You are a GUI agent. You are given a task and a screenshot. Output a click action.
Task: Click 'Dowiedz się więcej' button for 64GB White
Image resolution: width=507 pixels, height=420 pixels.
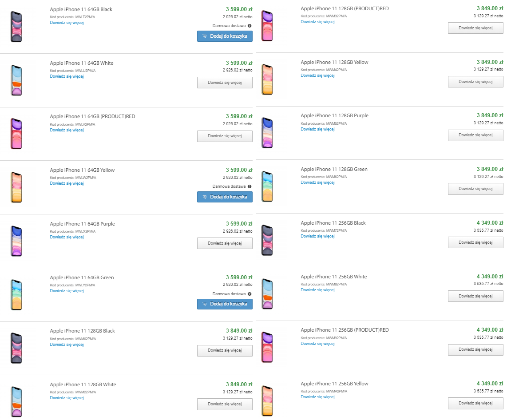225,83
